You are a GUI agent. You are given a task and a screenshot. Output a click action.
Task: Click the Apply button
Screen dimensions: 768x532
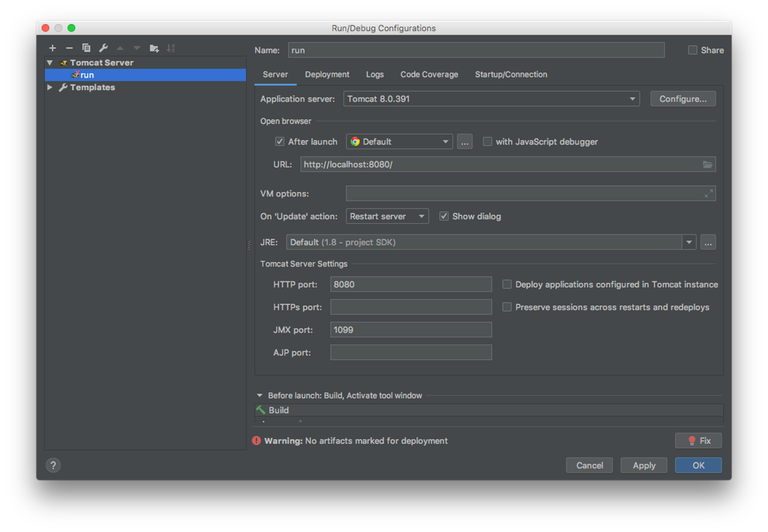pos(644,465)
